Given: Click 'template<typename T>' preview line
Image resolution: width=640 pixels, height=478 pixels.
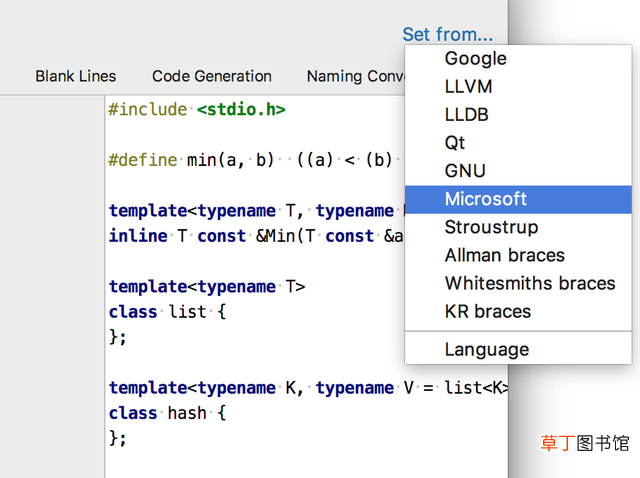Looking at the screenshot, I should point(207,287).
